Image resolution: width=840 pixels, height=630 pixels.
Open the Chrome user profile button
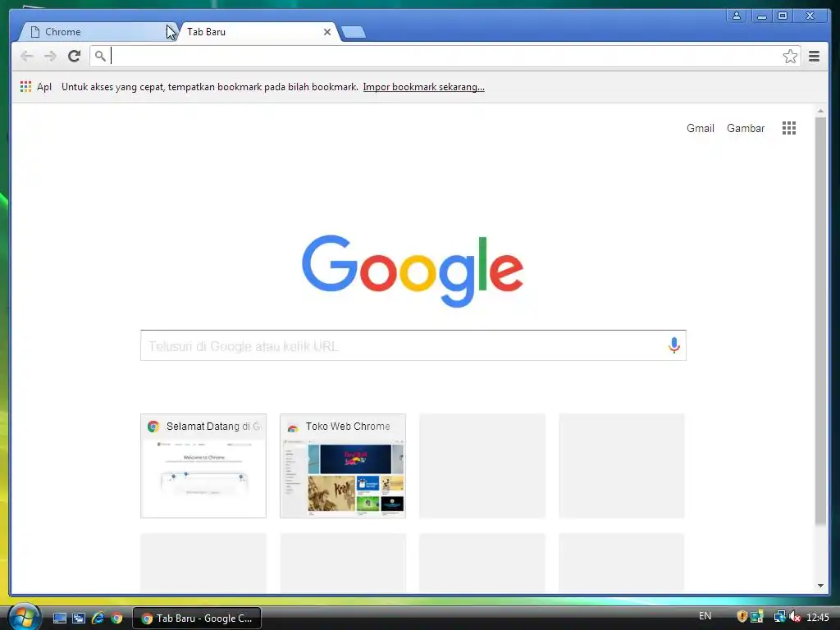[x=737, y=16]
